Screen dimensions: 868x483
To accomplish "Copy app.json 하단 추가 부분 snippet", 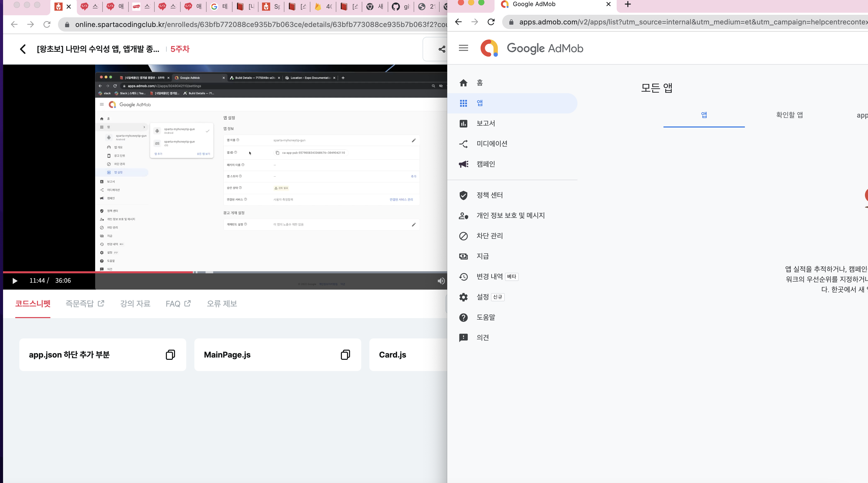I will pos(170,354).
